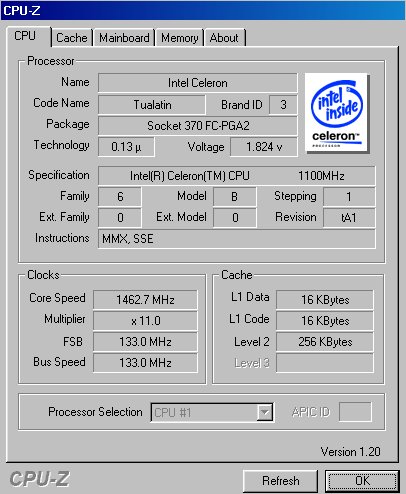
Task: Open the Processor Selection dropdown arrow
Action: (265, 413)
